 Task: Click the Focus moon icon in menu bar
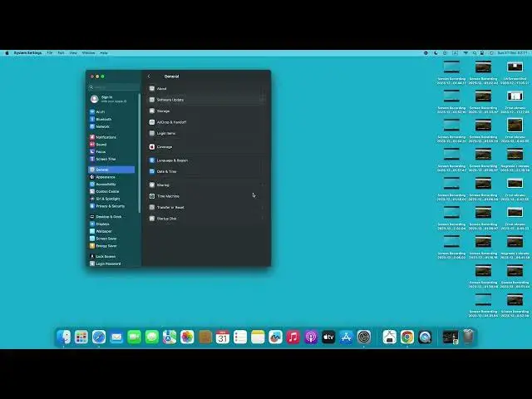(436, 53)
